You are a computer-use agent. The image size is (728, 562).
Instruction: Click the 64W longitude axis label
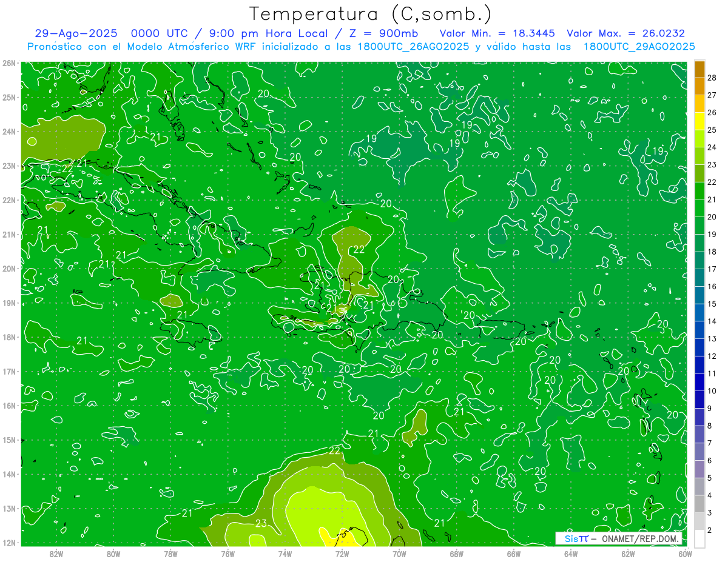571,554
